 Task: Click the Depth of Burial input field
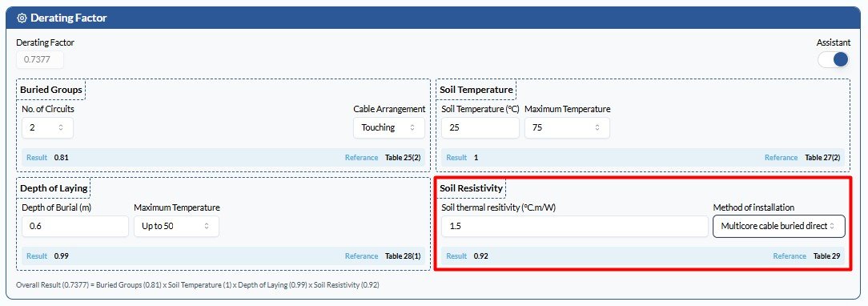(75, 227)
